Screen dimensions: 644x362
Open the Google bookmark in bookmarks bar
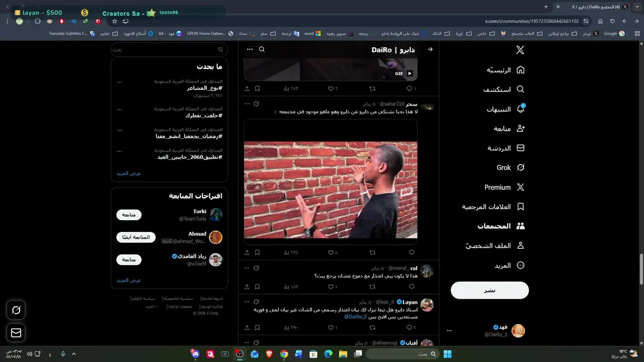click(614, 34)
